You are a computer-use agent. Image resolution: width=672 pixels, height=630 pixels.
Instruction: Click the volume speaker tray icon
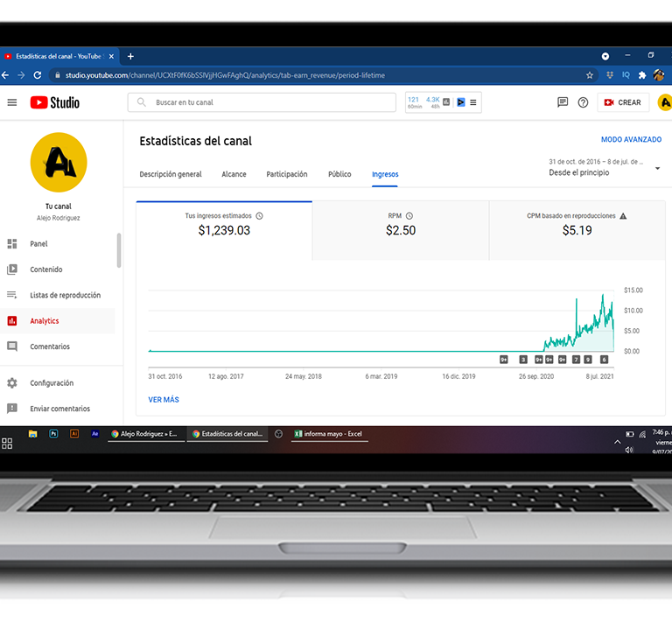coord(629,450)
